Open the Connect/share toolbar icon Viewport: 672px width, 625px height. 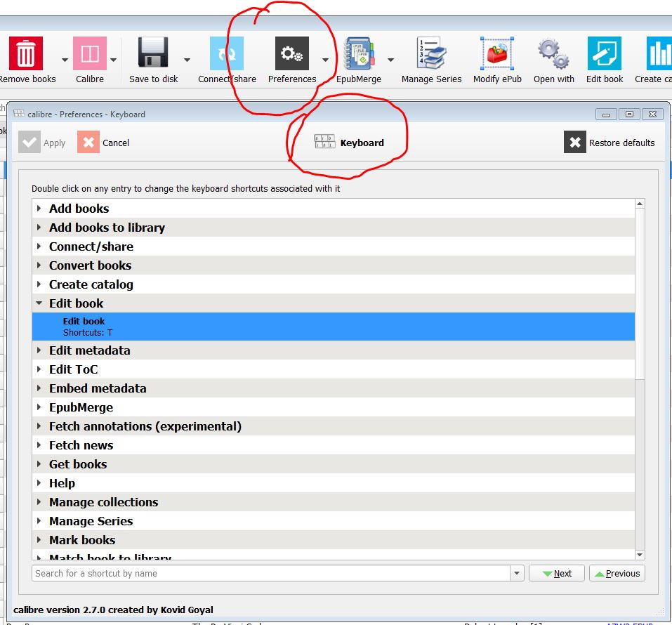click(227, 53)
